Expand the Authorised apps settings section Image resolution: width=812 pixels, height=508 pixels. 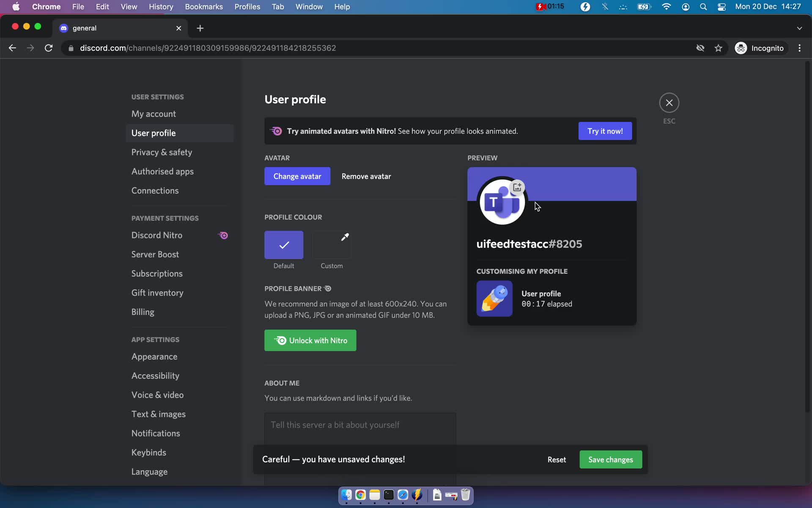(x=162, y=171)
